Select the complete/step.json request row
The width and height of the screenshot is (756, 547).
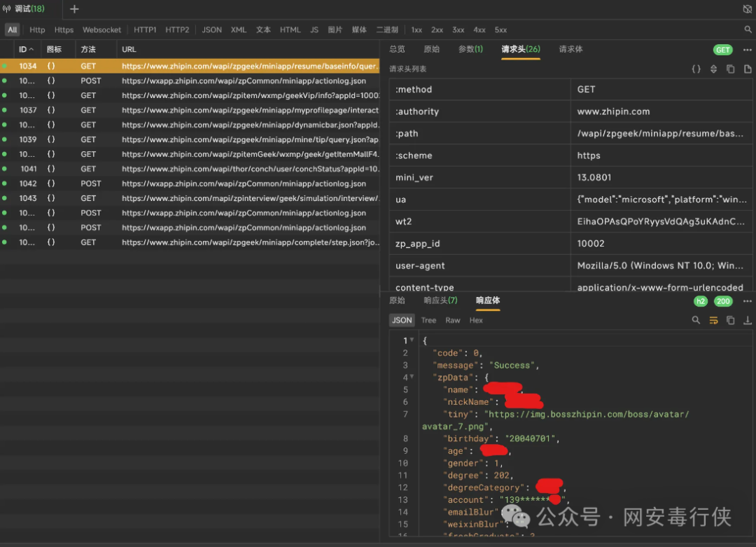190,242
